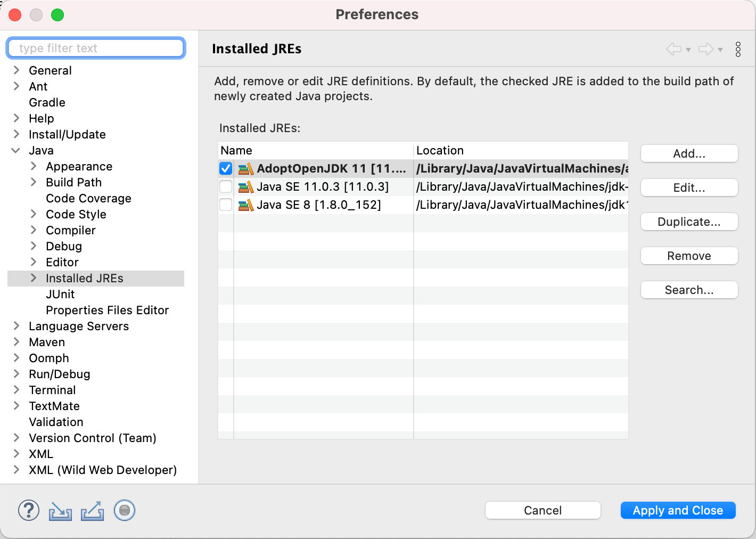The image size is (756, 539).
Task: Open the Help question mark icon
Action: click(x=29, y=510)
